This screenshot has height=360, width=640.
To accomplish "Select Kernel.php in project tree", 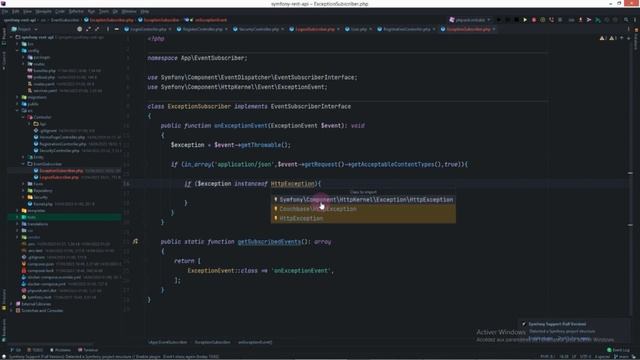I will pos(43,204).
